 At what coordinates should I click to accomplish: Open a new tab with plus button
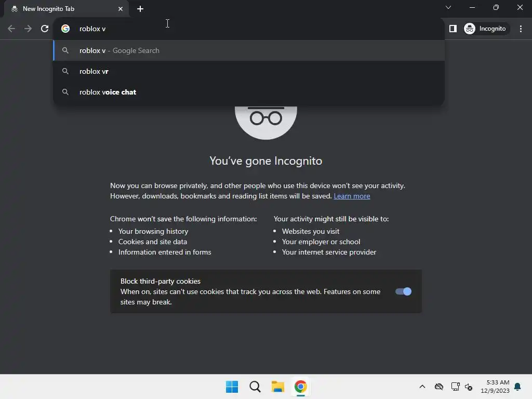point(140,9)
